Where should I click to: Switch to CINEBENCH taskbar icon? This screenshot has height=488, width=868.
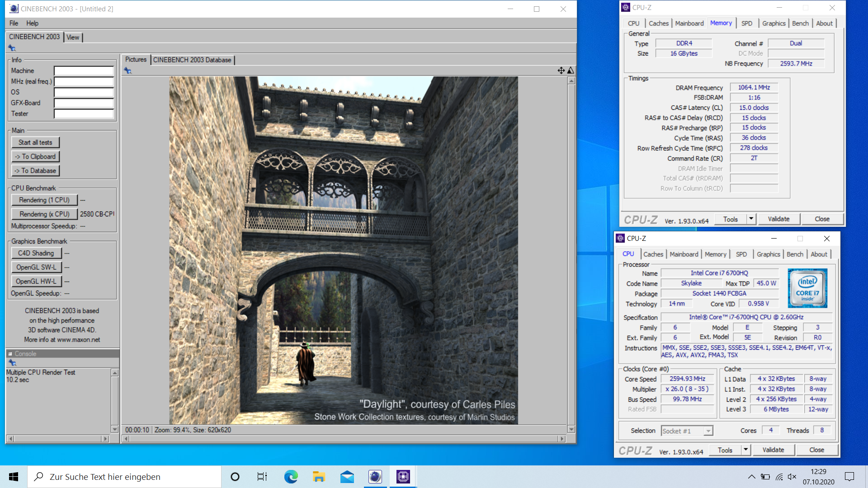click(x=375, y=477)
